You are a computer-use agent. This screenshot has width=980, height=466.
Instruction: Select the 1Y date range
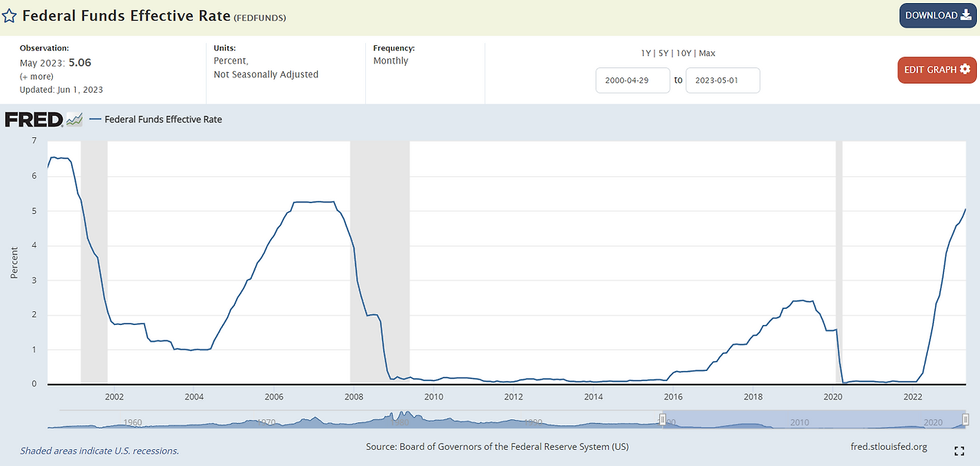point(647,53)
